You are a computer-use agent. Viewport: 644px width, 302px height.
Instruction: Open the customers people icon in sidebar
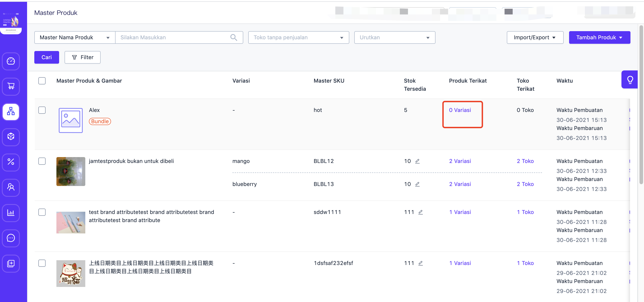[11, 188]
